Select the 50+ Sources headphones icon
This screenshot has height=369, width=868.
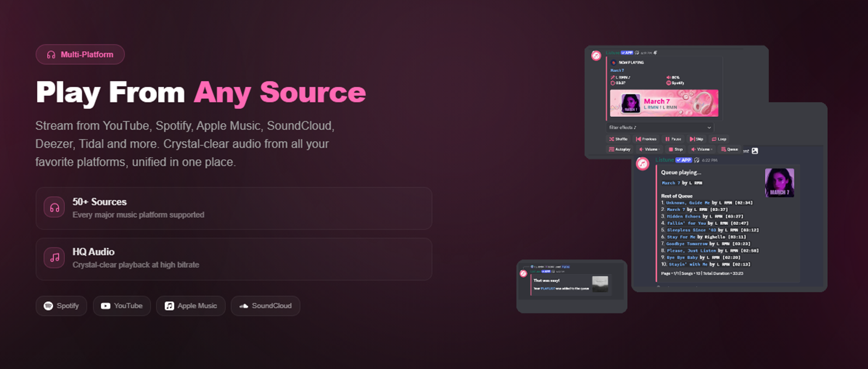click(x=54, y=208)
